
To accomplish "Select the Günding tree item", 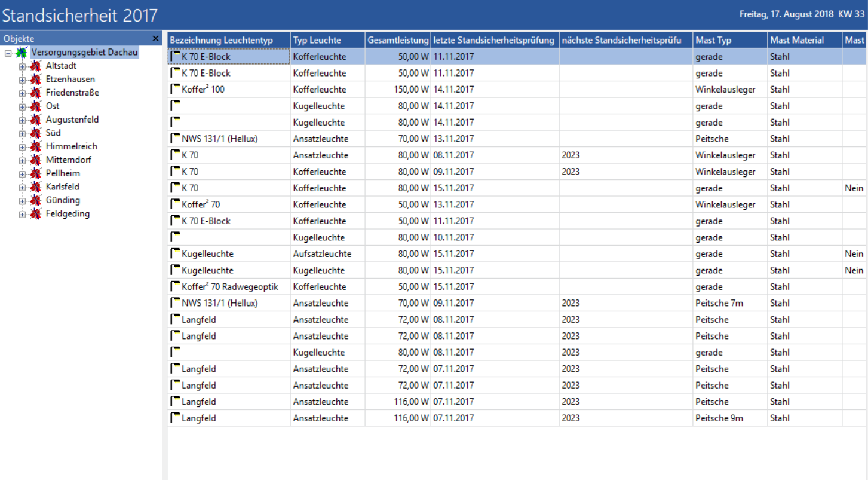I will point(63,200).
